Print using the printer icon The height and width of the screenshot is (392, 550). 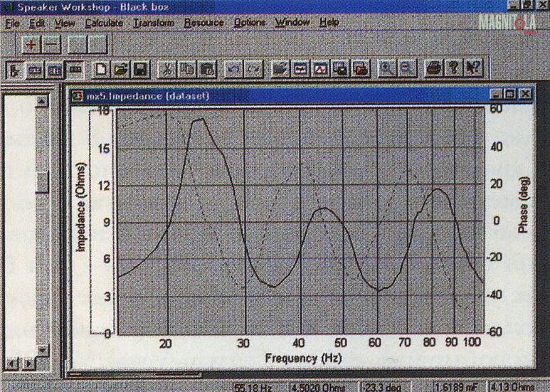(x=433, y=68)
